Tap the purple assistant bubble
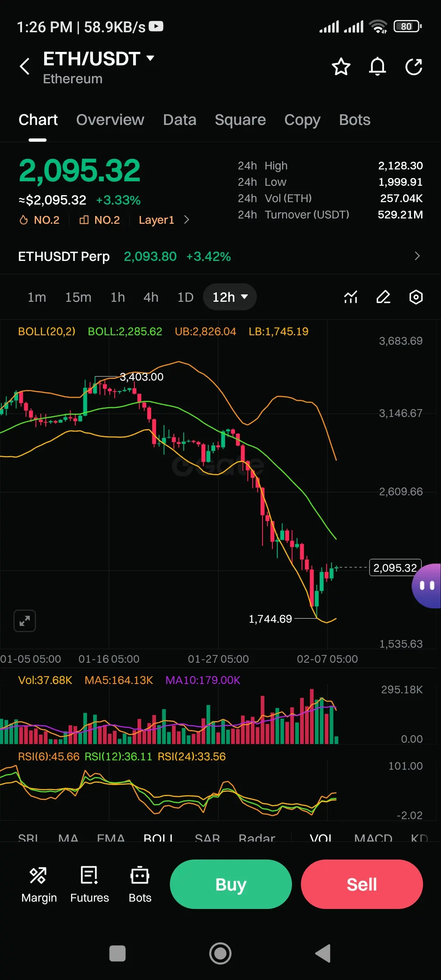This screenshot has width=441, height=980. point(426,586)
